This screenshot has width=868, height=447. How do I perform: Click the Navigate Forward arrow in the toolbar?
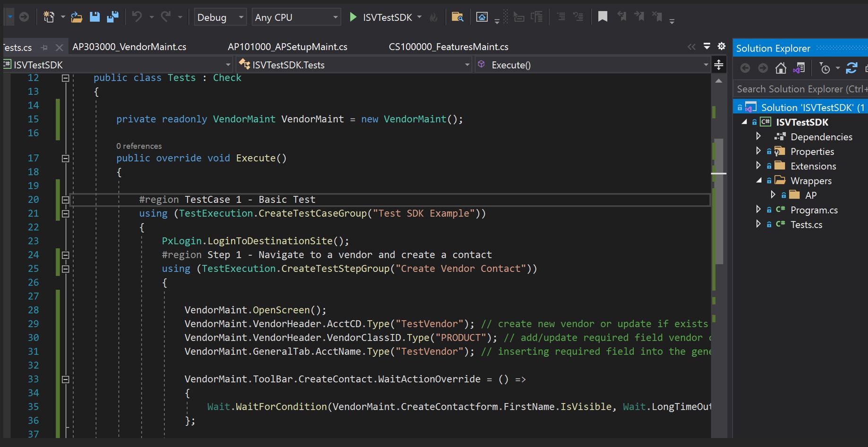click(24, 17)
